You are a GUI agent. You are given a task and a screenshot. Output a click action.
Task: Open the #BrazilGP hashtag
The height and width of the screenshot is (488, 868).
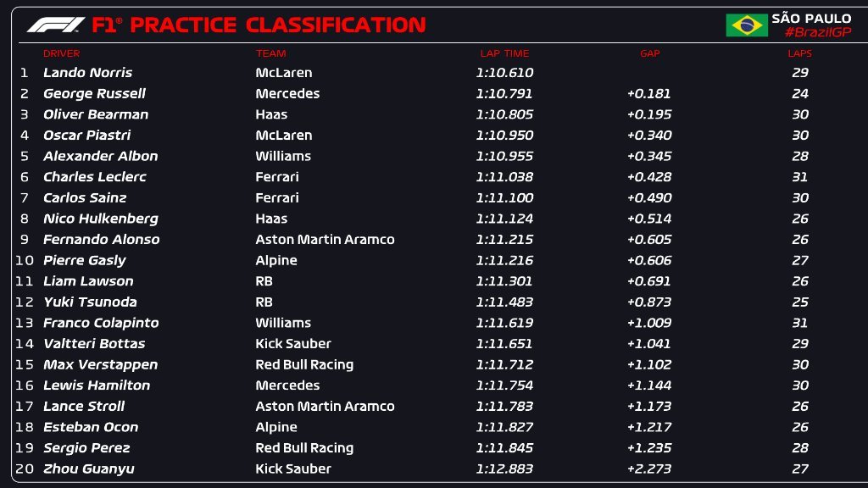click(x=818, y=32)
